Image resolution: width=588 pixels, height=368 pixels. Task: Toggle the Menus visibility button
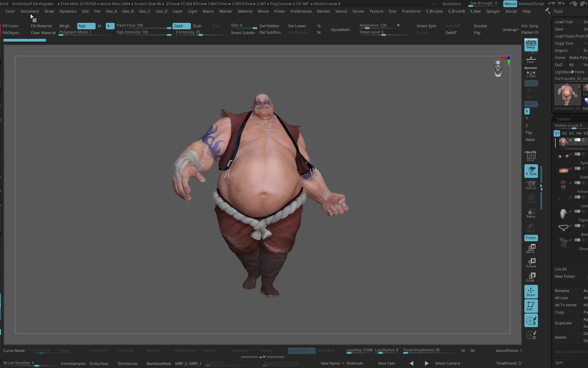pyautogui.click(x=510, y=4)
